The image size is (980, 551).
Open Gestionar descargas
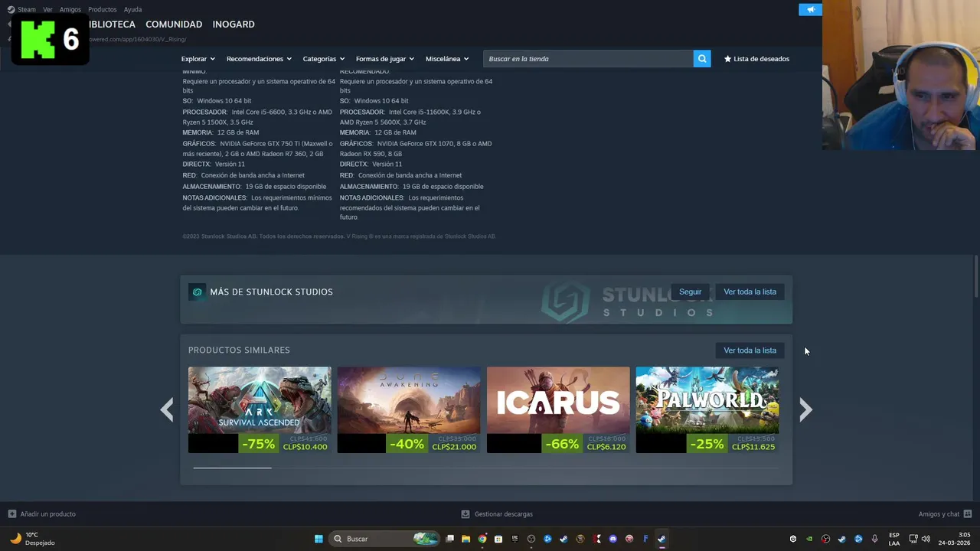pyautogui.click(x=503, y=514)
